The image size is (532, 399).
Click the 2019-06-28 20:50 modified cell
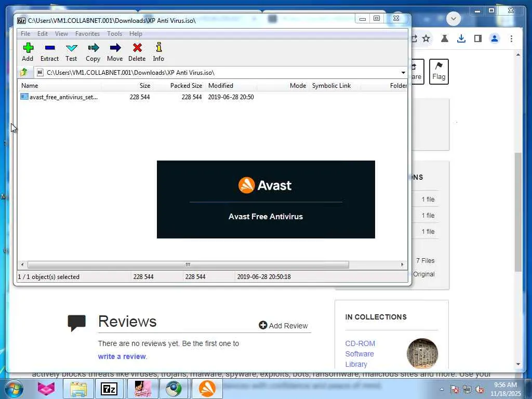[x=231, y=97]
